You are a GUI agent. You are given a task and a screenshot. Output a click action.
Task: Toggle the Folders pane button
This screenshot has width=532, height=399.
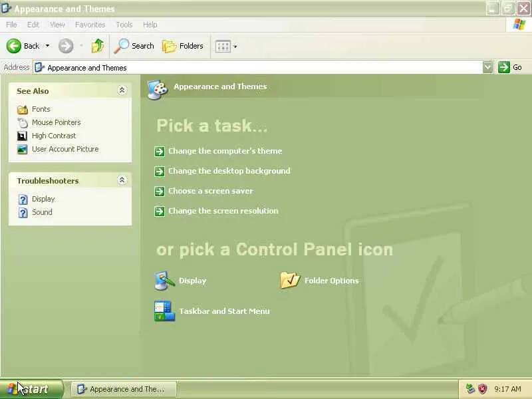[182, 46]
